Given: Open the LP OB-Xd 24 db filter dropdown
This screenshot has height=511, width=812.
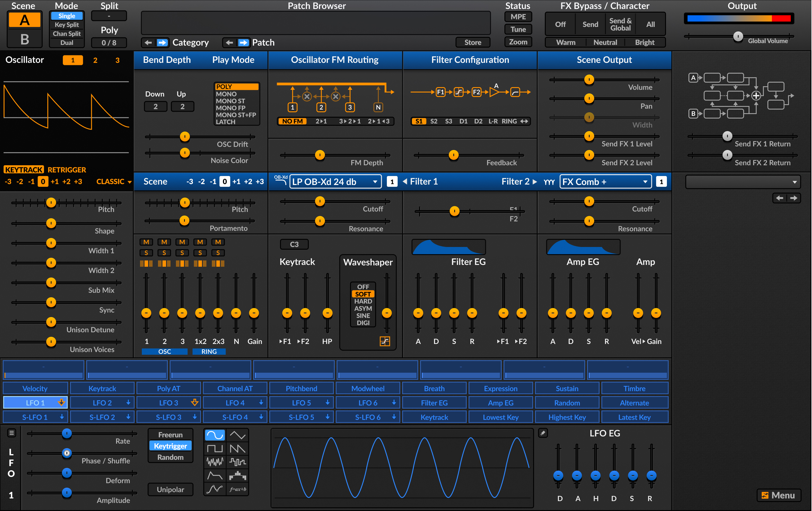Looking at the screenshot, I should (335, 182).
